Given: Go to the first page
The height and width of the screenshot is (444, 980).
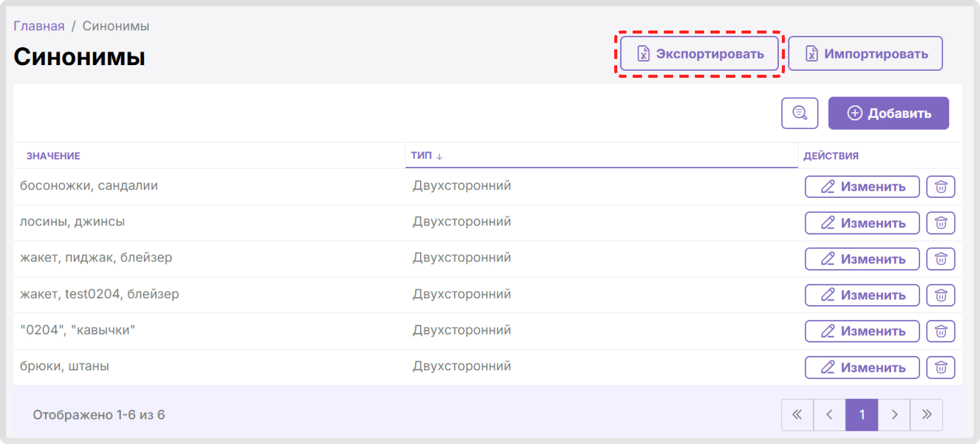Looking at the screenshot, I should [x=797, y=415].
